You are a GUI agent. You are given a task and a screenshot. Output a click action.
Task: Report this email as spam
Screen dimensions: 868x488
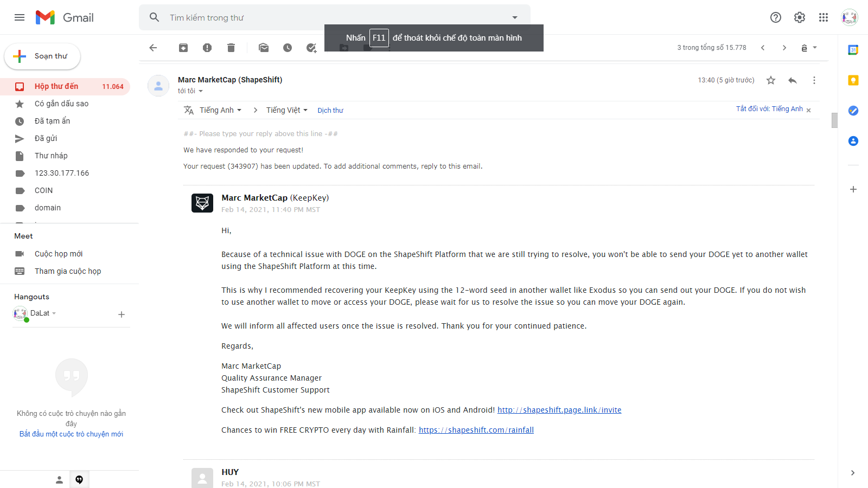coord(207,48)
